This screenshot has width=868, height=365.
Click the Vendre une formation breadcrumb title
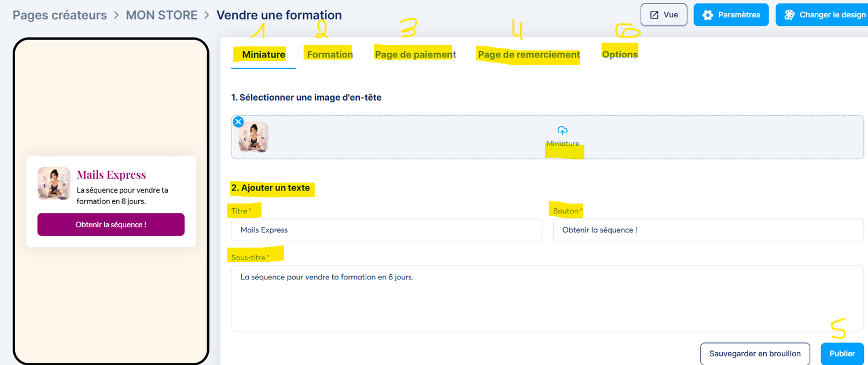pos(279,15)
